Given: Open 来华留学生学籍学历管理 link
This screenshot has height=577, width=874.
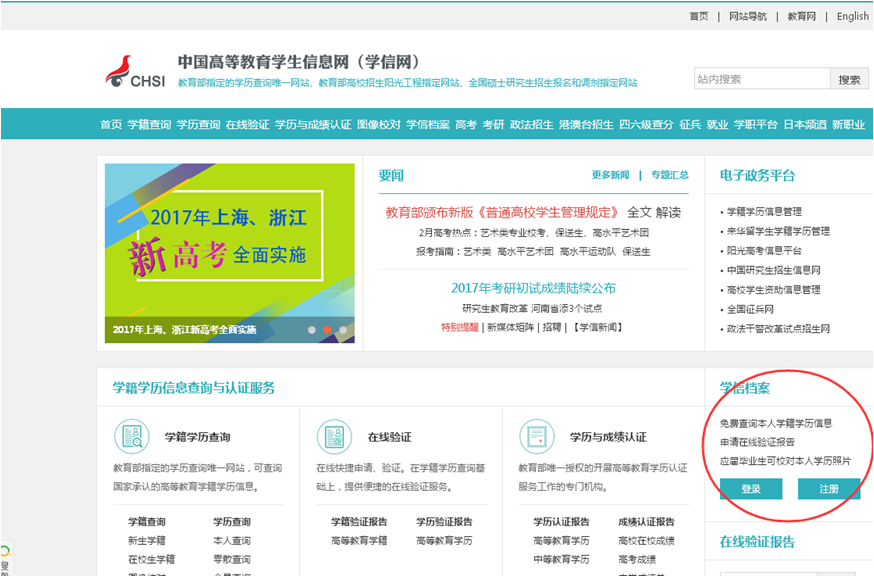Looking at the screenshot, I should pyautogui.click(x=778, y=231).
